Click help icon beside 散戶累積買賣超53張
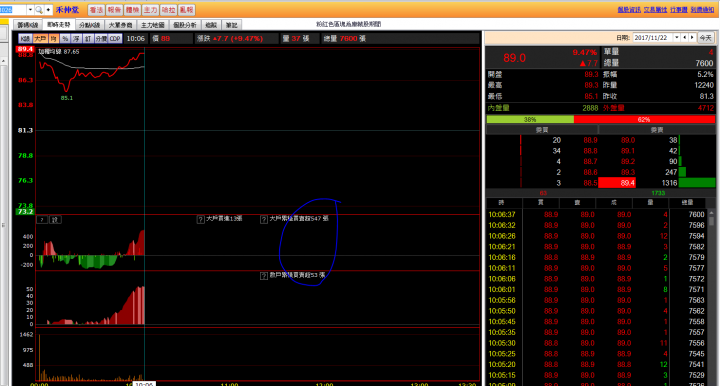The width and height of the screenshot is (720, 386). click(x=264, y=276)
